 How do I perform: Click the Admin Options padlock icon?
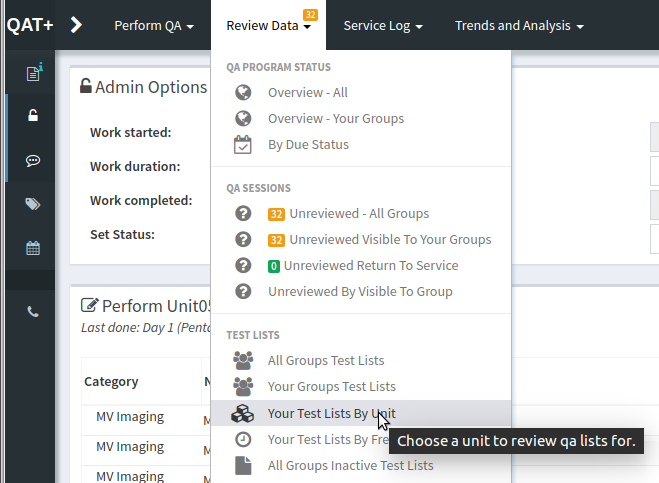pos(86,86)
